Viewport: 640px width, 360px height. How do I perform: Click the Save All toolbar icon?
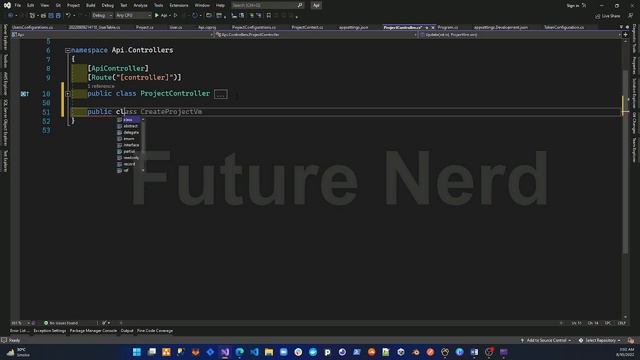pos(58,16)
